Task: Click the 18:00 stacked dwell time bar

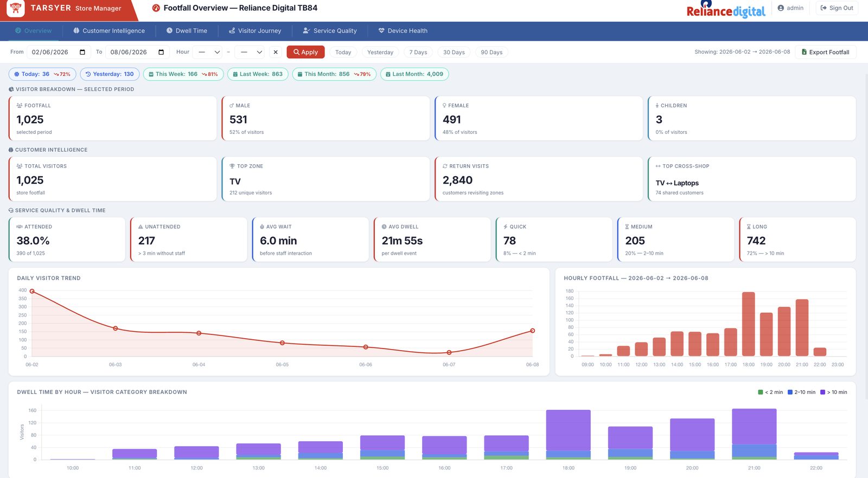Action: pyautogui.click(x=569, y=435)
